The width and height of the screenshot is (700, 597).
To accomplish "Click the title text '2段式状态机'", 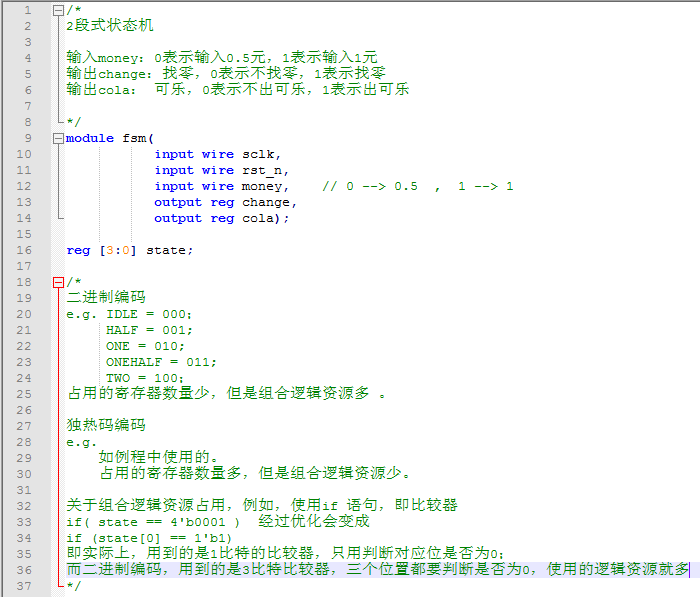I will point(110,26).
